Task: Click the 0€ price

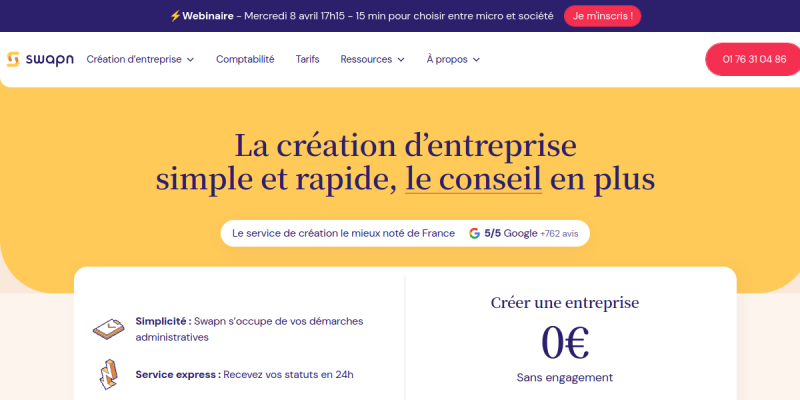Action: pyautogui.click(x=565, y=342)
